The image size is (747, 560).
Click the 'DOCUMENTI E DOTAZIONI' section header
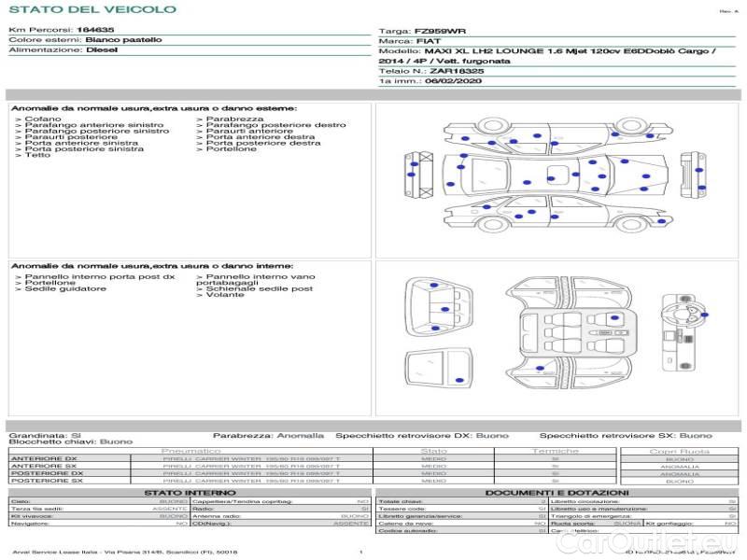point(557,492)
